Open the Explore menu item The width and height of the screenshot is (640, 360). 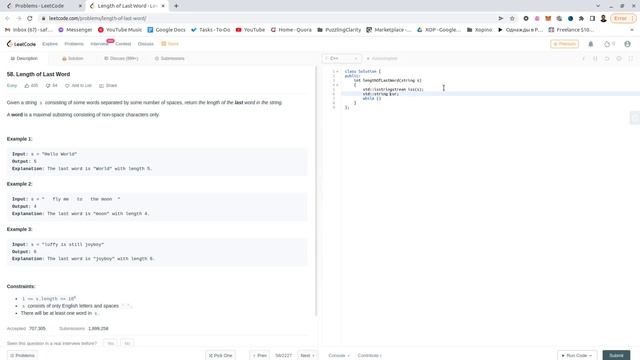coord(50,44)
